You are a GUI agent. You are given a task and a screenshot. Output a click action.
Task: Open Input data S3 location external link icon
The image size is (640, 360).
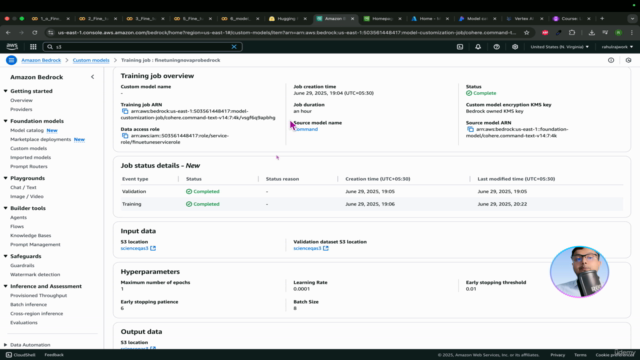[153, 248]
